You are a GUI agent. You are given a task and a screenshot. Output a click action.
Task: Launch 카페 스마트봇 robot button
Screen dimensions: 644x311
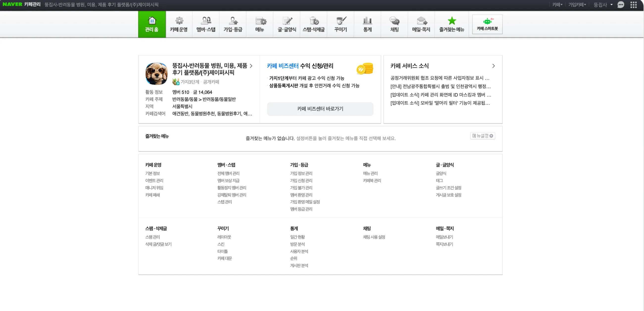[x=487, y=24]
